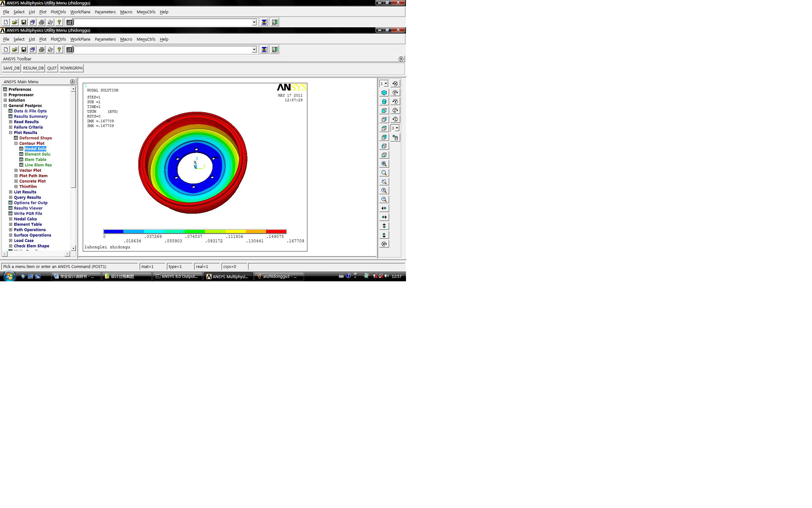
Task: Click Main Menu scrollbar down arrow
Action: tap(74, 248)
